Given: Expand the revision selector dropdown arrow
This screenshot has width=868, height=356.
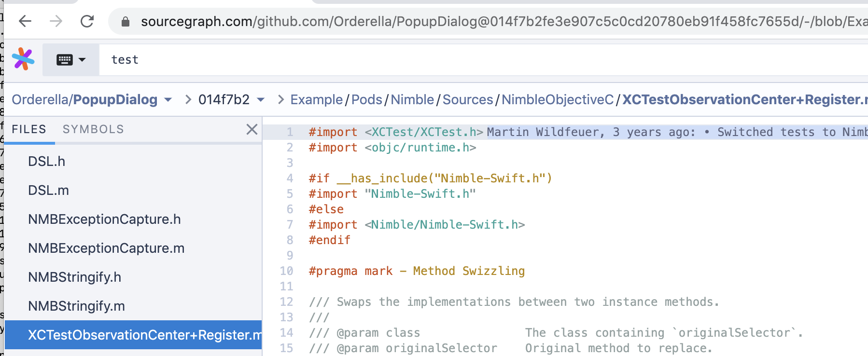Looking at the screenshot, I should point(261,100).
